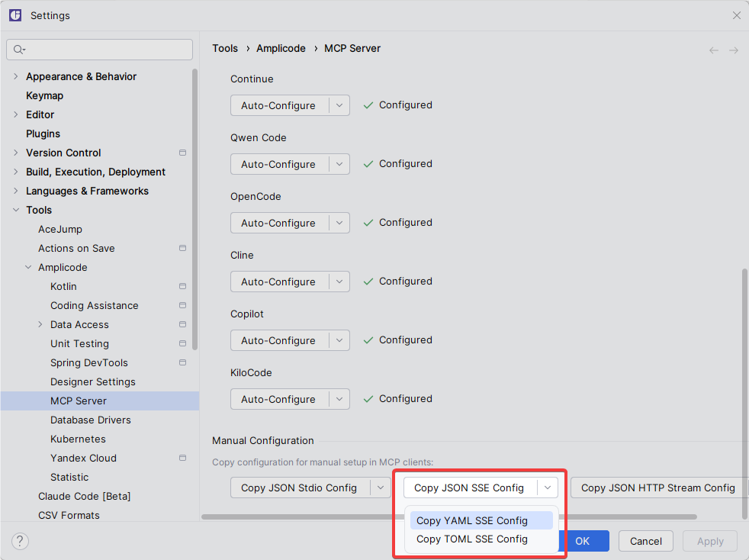
Task: Expand the Data Access node
Action: (x=40, y=324)
